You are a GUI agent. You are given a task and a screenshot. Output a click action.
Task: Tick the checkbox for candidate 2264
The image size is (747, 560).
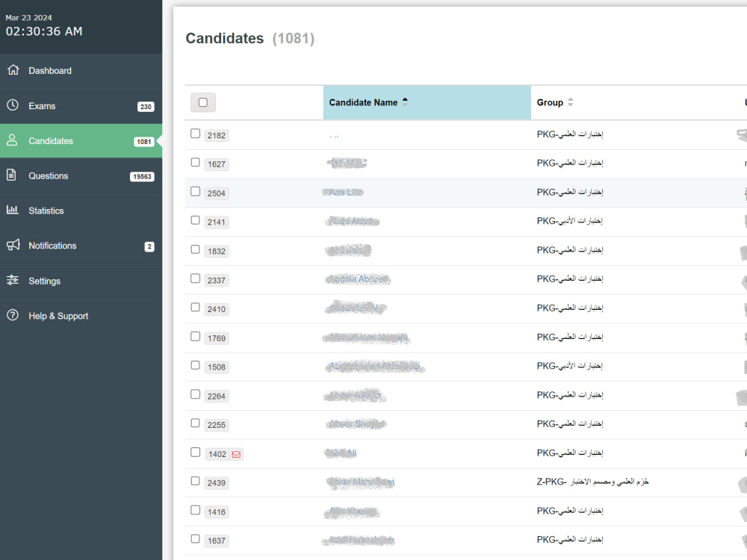click(195, 393)
